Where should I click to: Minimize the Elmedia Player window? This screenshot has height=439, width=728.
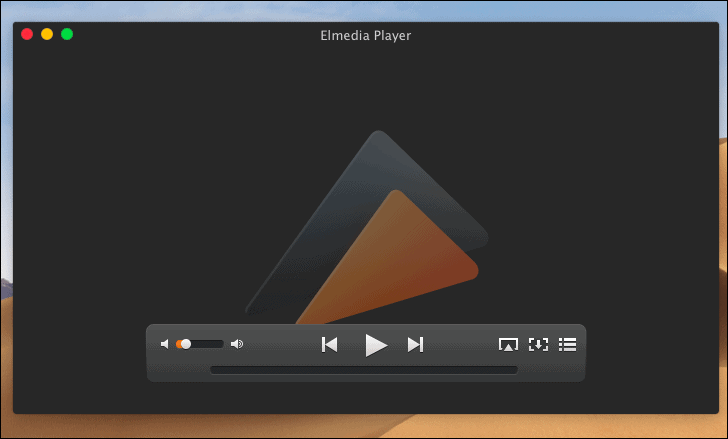(47, 34)
